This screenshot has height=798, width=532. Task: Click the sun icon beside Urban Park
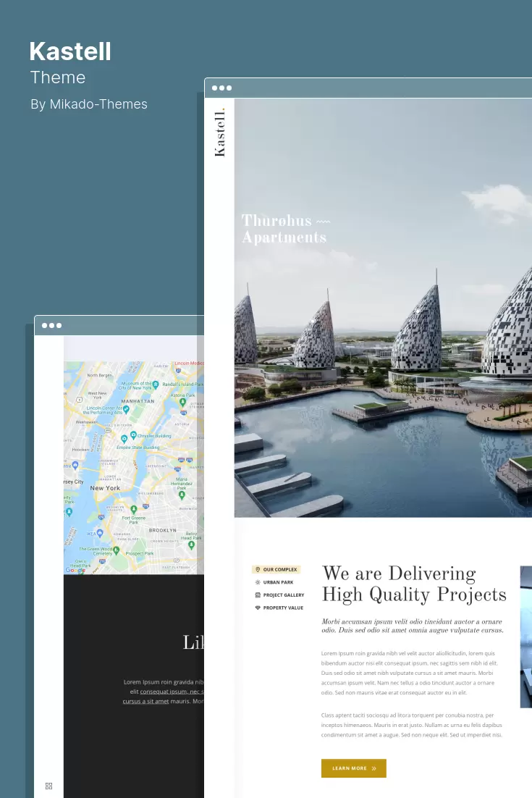coord(258,582)
